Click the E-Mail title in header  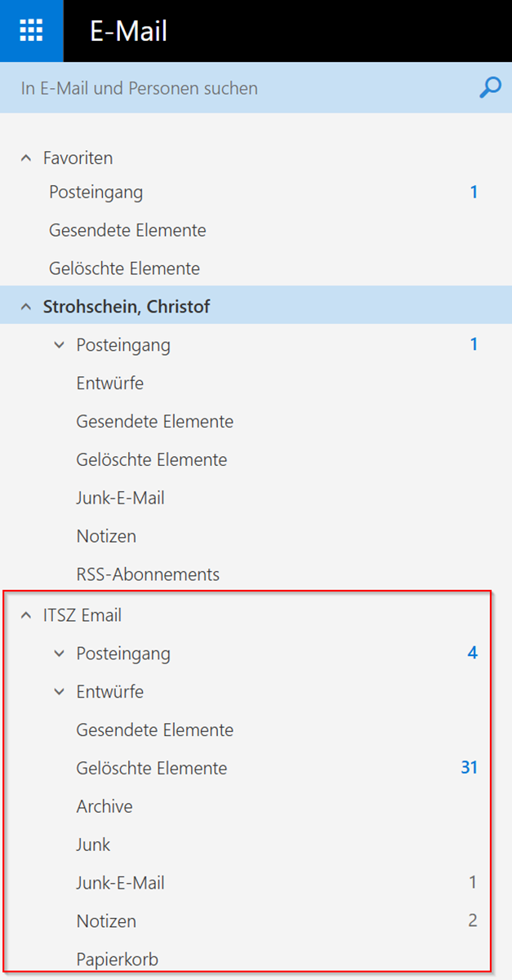coord(129,31)
